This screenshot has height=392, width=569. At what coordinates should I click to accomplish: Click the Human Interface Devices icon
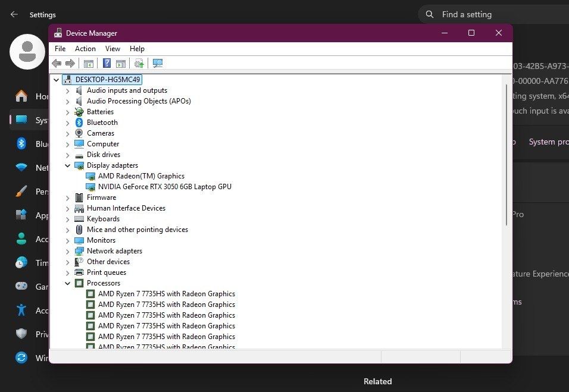click(x=79, y=208)
